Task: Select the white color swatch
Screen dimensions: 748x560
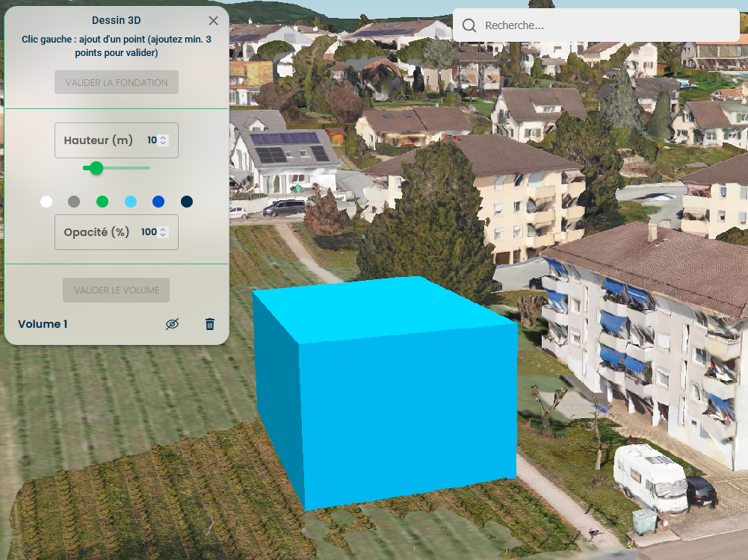Action: pyautogui.click(x=46, y=202)
